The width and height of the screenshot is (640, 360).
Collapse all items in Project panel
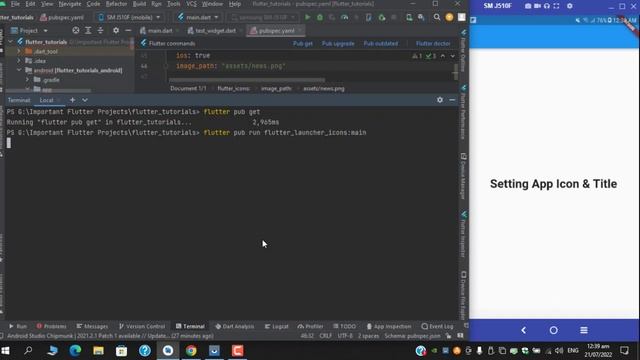tap(100, 31)
